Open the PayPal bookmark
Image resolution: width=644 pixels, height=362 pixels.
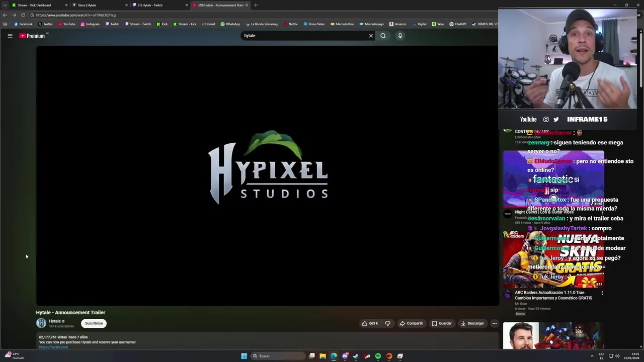click(419, 24)
